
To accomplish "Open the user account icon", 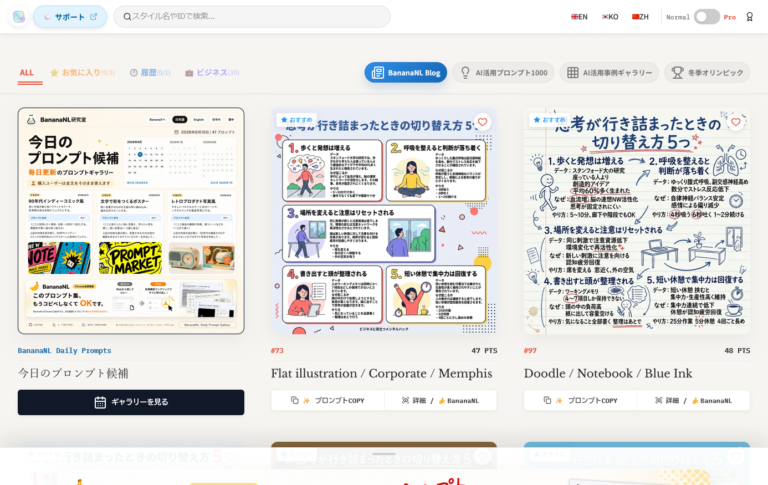I will 749,17.
